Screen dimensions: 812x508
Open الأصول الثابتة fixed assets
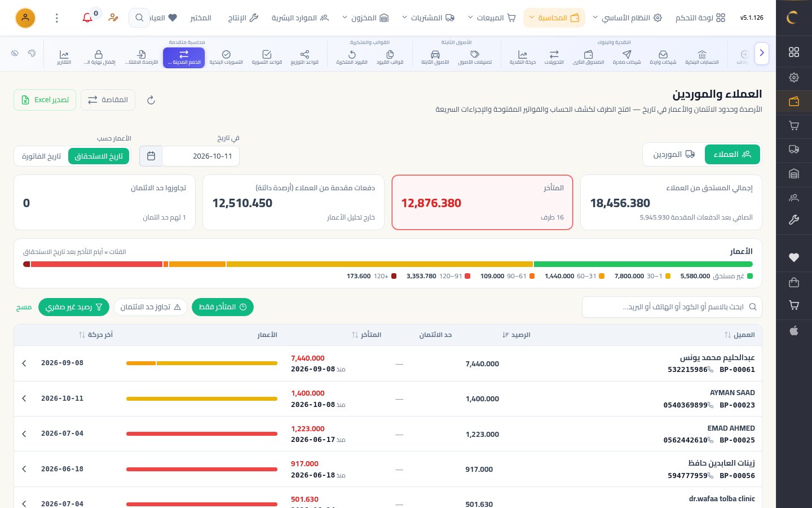(435, 57)
